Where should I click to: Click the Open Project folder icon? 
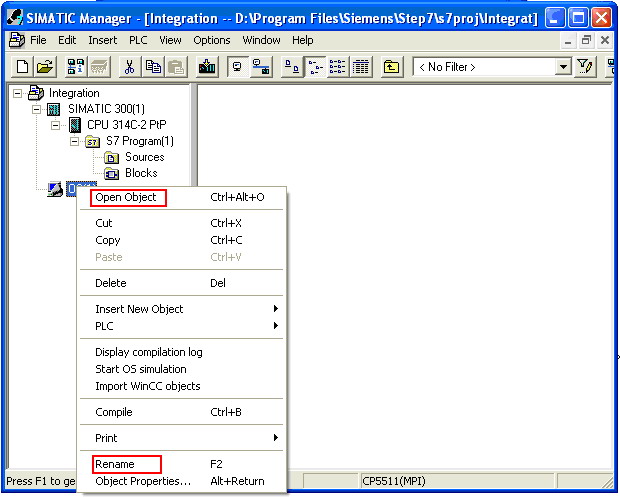(x=45, y=66)
